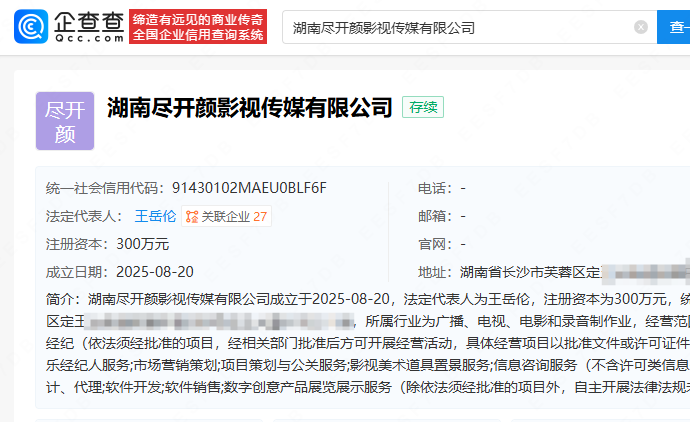Click the 法定代表人 field label
Viewport: 690px width, 422px height.
(83, 216)
